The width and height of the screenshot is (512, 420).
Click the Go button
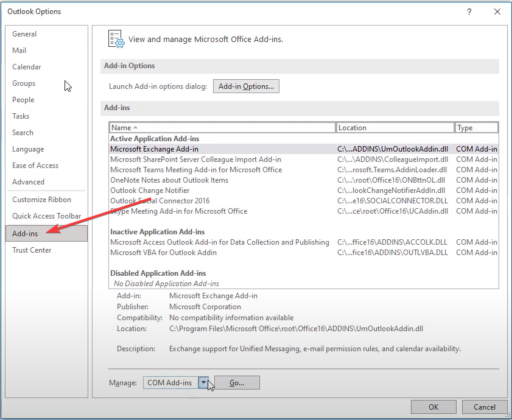pos(237,383)
